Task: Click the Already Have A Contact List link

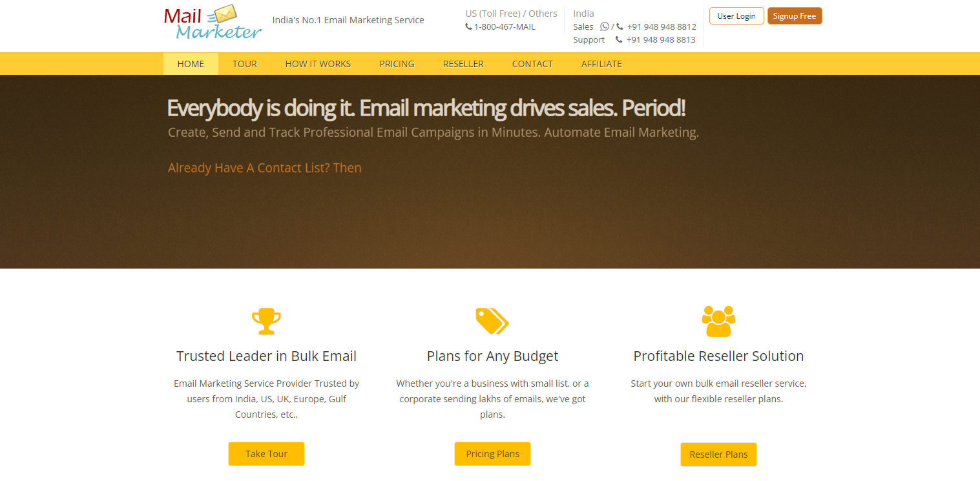Action: click(x=264, y=167)
